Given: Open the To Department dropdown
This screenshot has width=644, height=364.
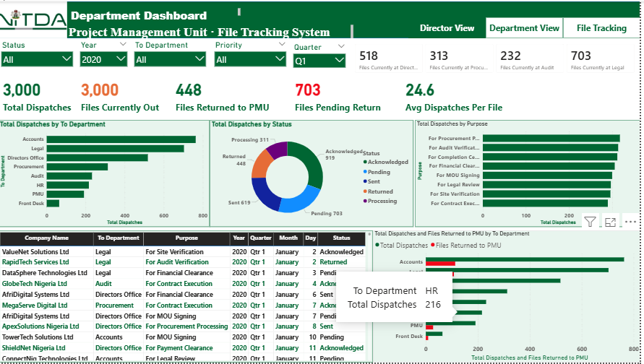Looking at the screenshot, I should [170, 59].
